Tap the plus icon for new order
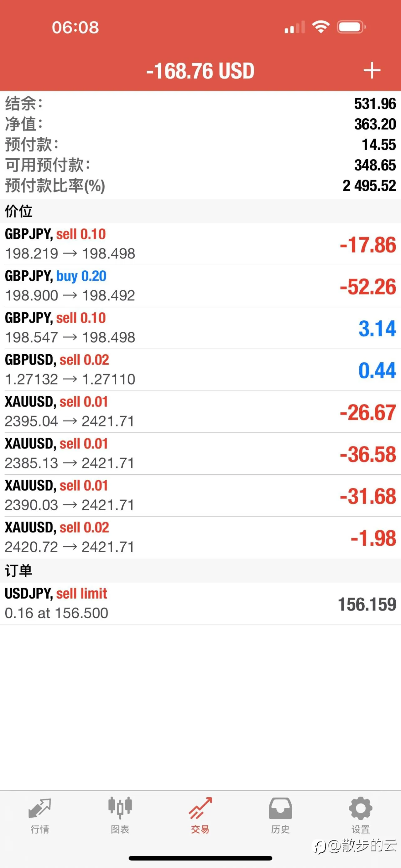 tap(372, 70)
